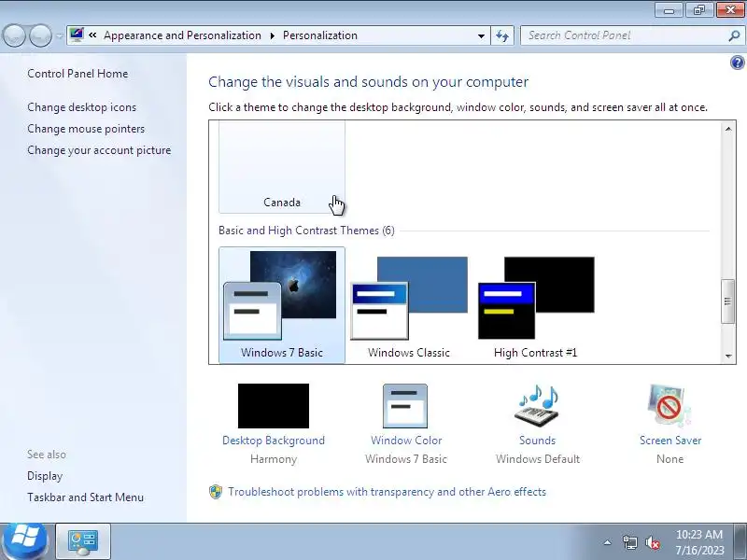Open Window Color via its icon
The width and height of the screenshot is (747, 560).
405,406
